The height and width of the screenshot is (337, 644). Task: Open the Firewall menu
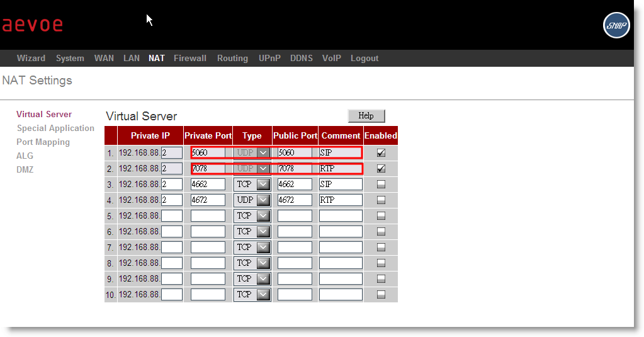189,59
